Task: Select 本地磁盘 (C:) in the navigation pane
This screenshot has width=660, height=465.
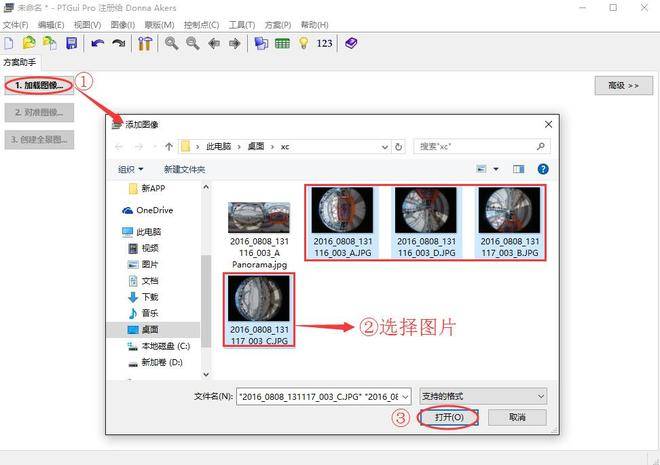Action: [x=159, y=346]
